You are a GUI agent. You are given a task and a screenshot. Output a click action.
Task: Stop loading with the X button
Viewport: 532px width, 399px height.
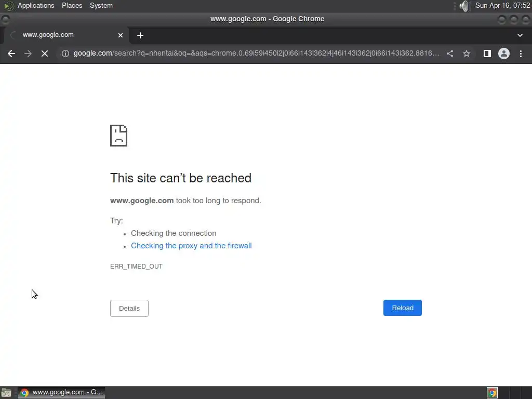[x=45, y=54]
